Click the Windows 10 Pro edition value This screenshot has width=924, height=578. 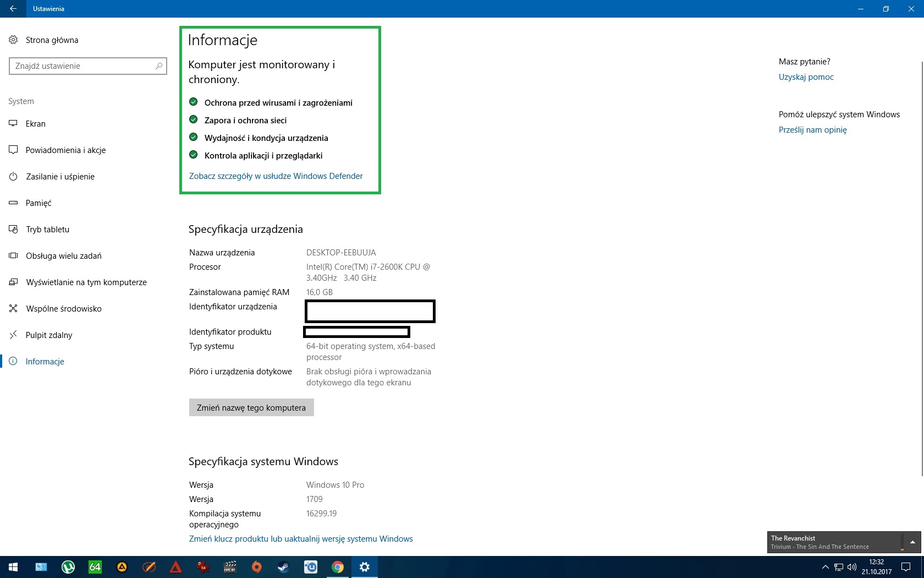click(335, 485)
